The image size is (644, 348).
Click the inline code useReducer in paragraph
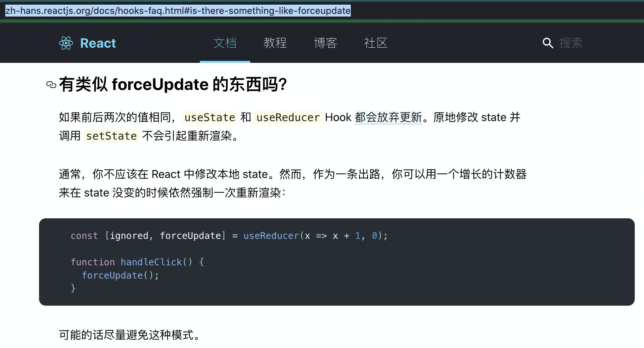pyautogui.click(x=288, y=117)
